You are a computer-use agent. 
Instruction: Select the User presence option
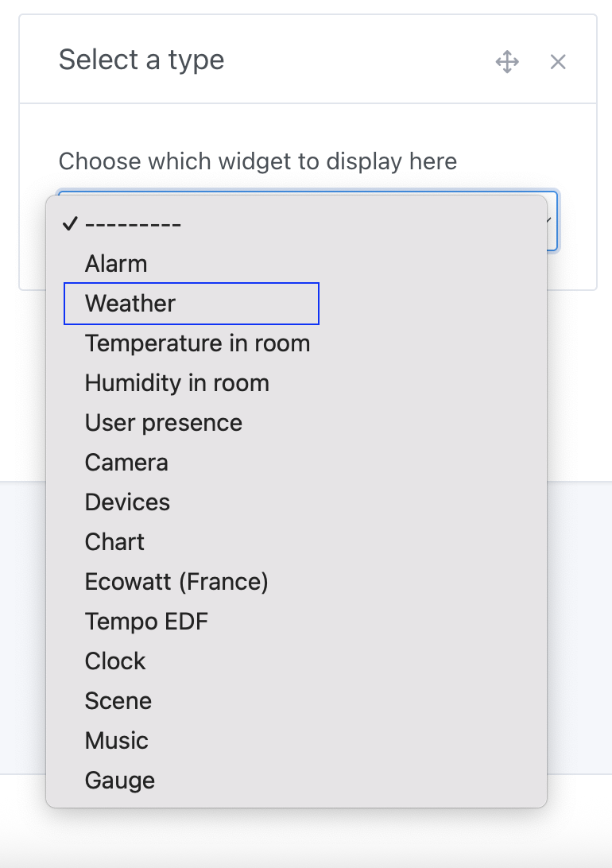click(x=163, y=422)
